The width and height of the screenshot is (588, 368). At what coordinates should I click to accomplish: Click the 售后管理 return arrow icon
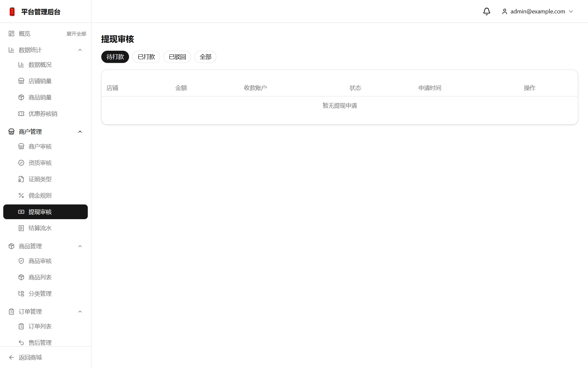click(21, 343)
